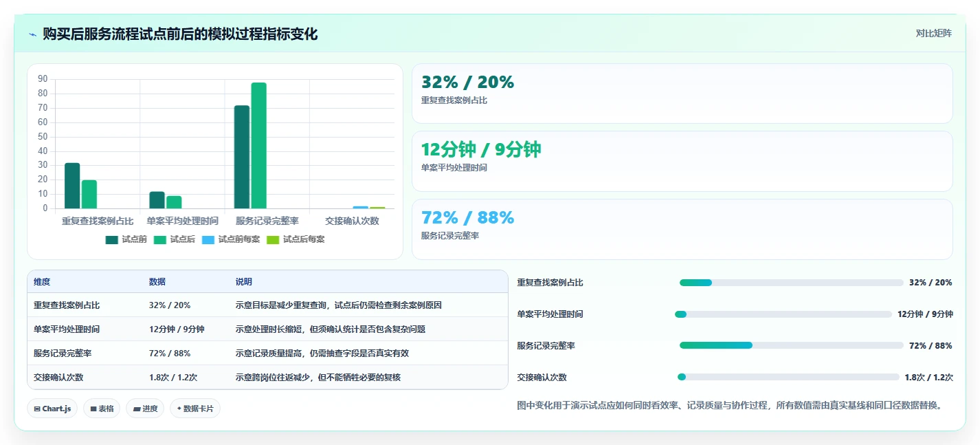This screenshot has height=445, width=980.
Task: Click the 12分钟 / 9分钟 data card
Action: tap(682, 161)
